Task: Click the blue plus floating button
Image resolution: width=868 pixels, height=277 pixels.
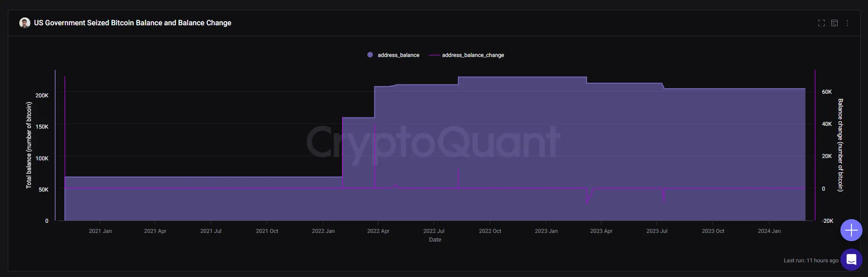Action: [851, 230]
